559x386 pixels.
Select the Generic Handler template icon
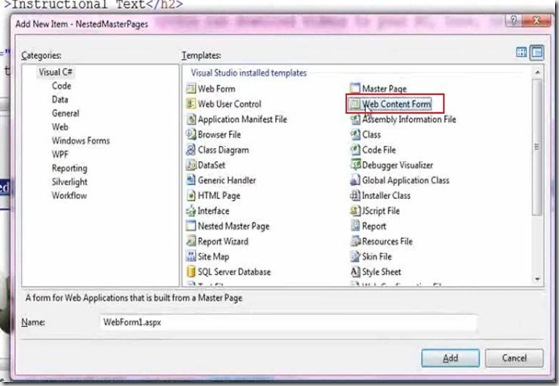[191, 180]
